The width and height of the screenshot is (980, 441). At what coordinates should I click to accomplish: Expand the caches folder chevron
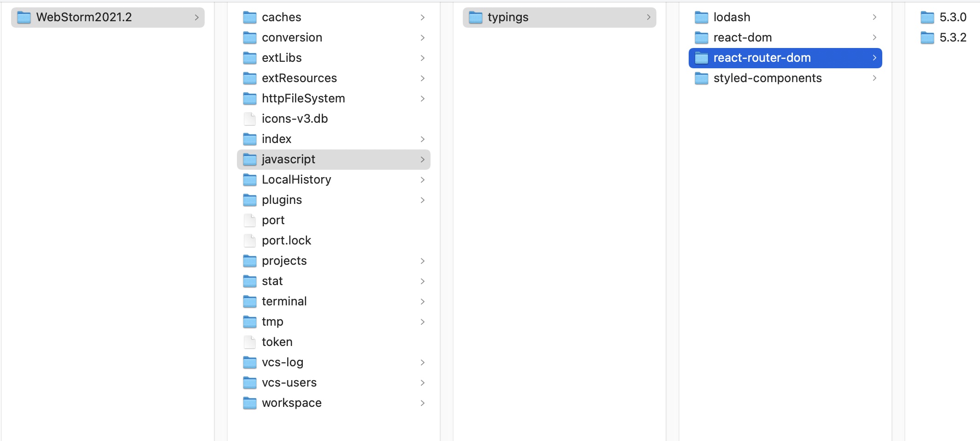(423, 18)
